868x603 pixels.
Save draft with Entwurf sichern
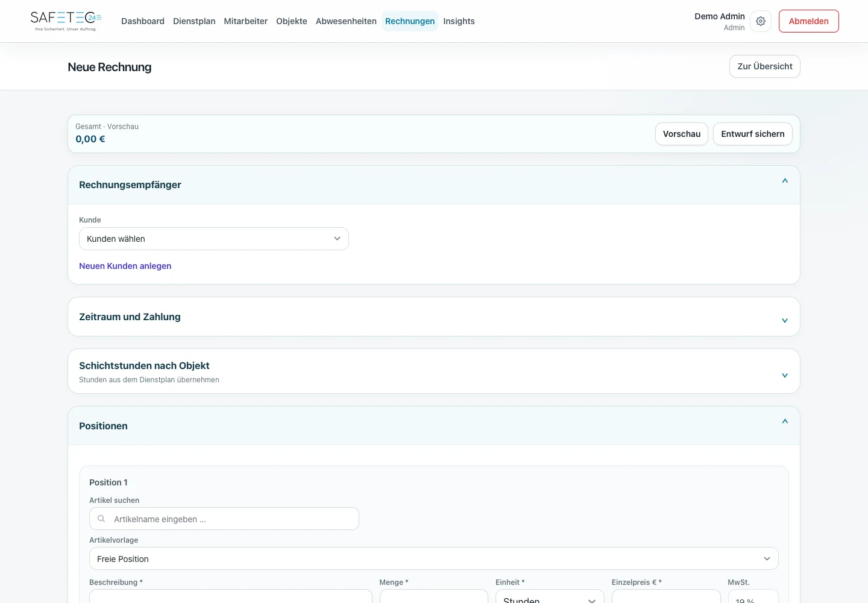pyautogui.click(x=753, y=134)
